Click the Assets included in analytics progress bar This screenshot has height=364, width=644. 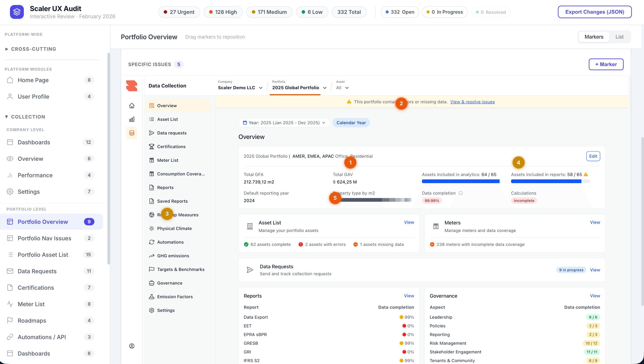click(x=461, y=181)
